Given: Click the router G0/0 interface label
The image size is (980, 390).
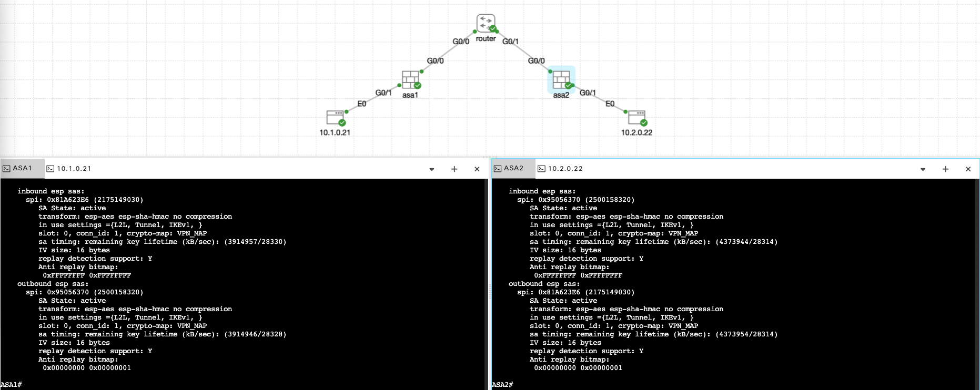Looking at the screenshot, I should [x=461, y=42].
